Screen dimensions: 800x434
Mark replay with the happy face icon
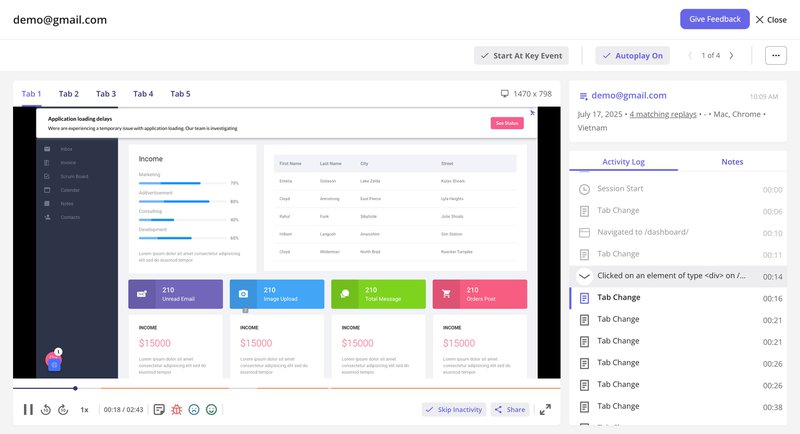211,409
